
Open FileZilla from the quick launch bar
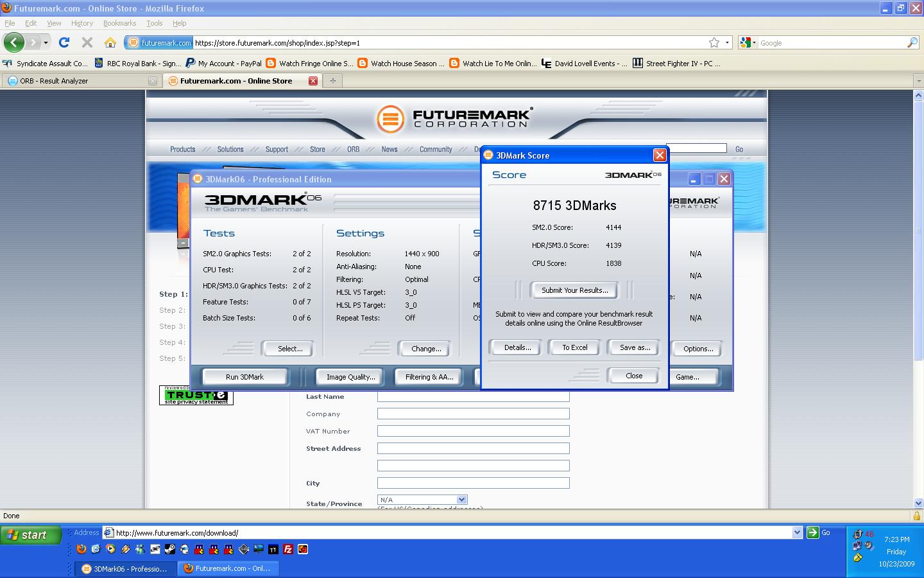click(288, 549)
